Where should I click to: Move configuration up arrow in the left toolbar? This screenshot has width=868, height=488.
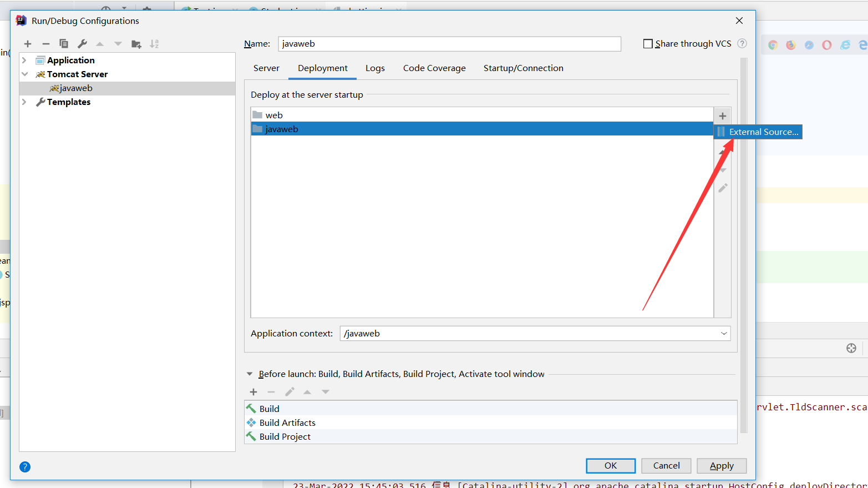tap(100, 44)
